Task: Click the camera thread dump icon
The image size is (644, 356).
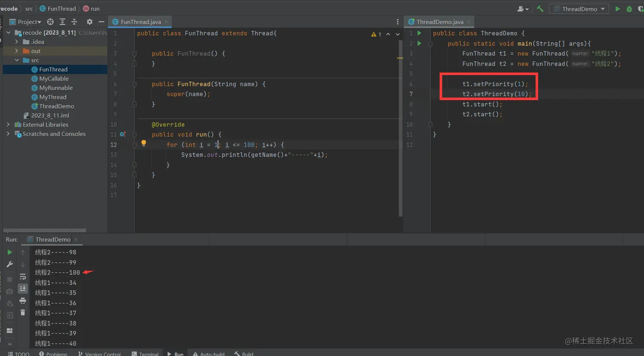Action: (x=9, y=292)
